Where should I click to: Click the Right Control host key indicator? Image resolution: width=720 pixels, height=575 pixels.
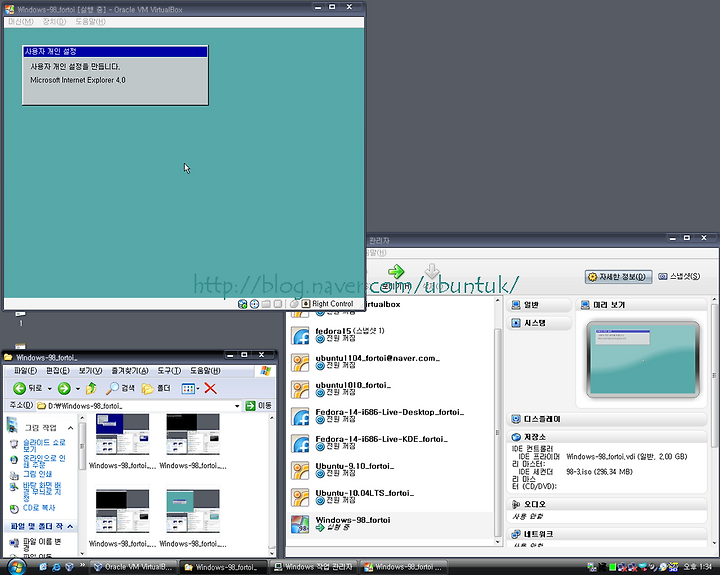tap(327, 304)
